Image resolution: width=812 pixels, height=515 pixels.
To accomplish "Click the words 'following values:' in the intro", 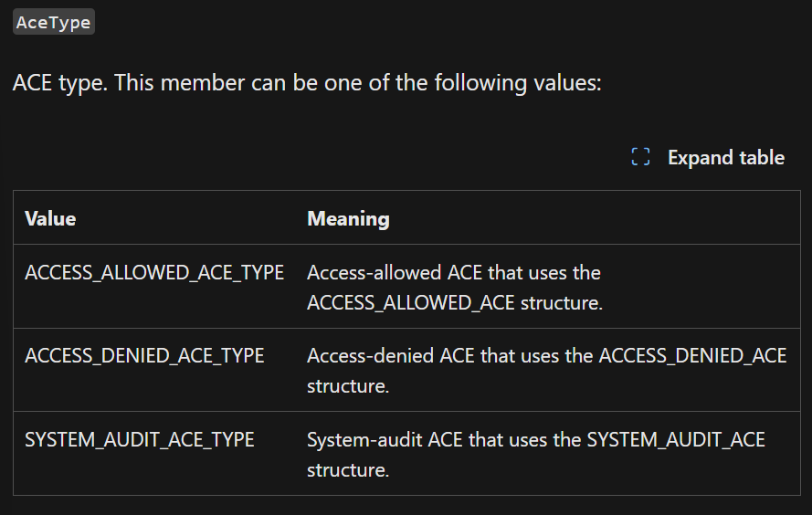I will point(518,83).
